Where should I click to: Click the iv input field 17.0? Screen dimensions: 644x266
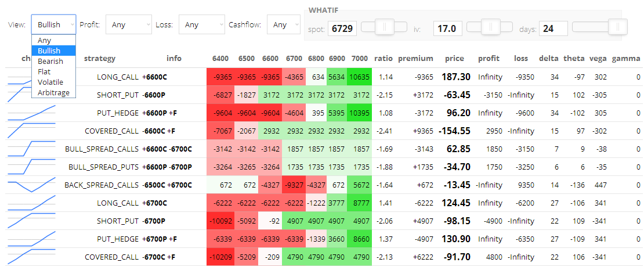click(x=447, y=29)
